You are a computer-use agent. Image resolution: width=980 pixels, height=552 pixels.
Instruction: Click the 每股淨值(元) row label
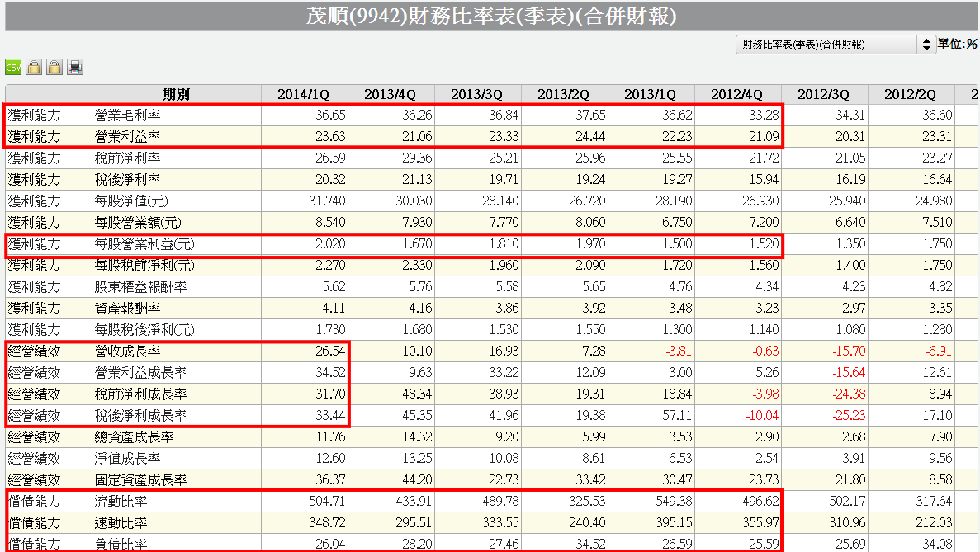[131, 201]
